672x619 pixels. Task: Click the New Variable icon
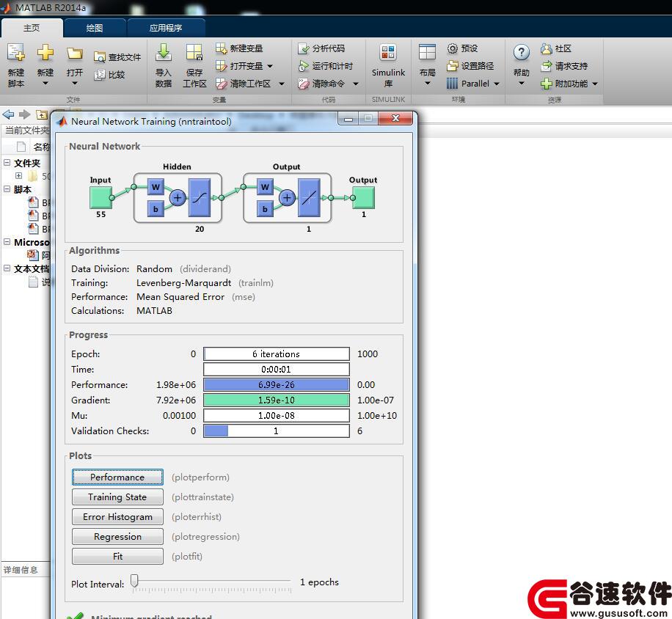click(x=221, y=48)
